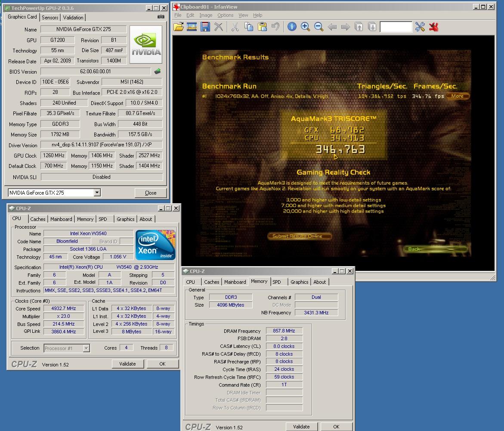Click the NB Frequency value 3431.3 MHz
The height and width of the screenshot is (431, 504).
[x=316, y=312]
